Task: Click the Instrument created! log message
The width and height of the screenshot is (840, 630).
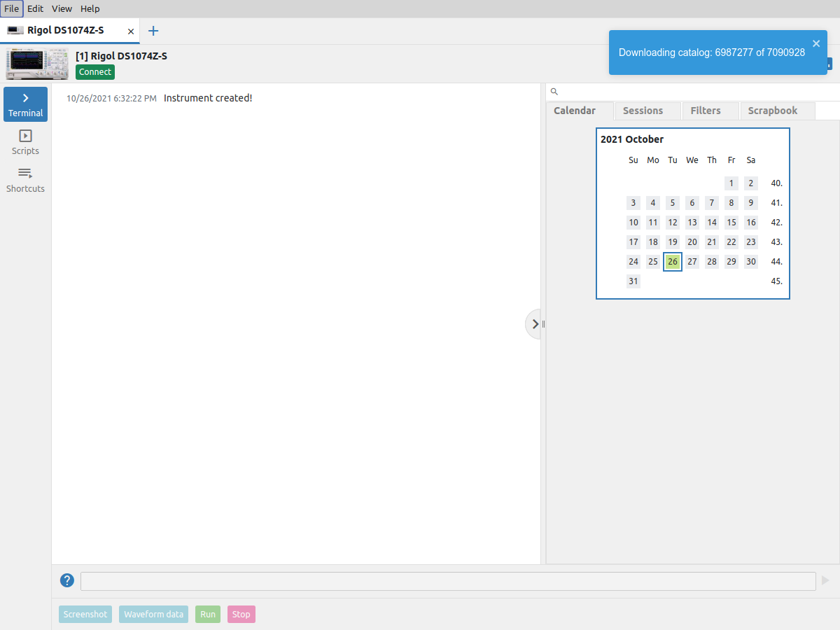Action: click(208, 98)
